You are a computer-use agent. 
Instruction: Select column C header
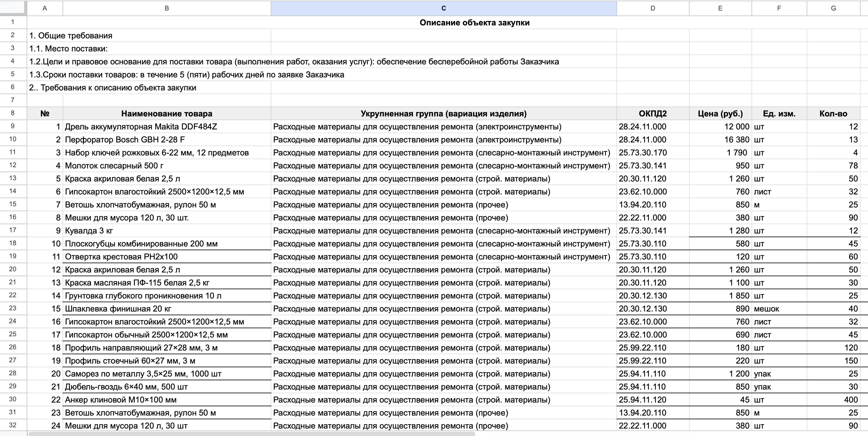tap(444, 8)
